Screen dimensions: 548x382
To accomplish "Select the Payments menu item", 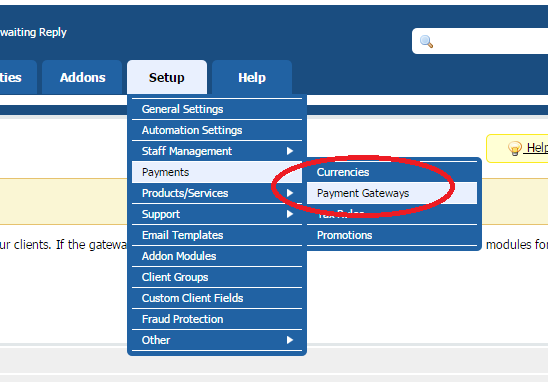I will coord(217,172).
